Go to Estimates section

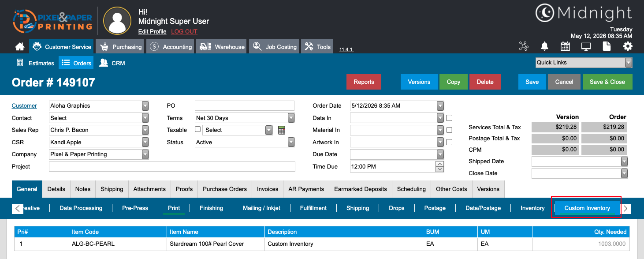(35, 63)
